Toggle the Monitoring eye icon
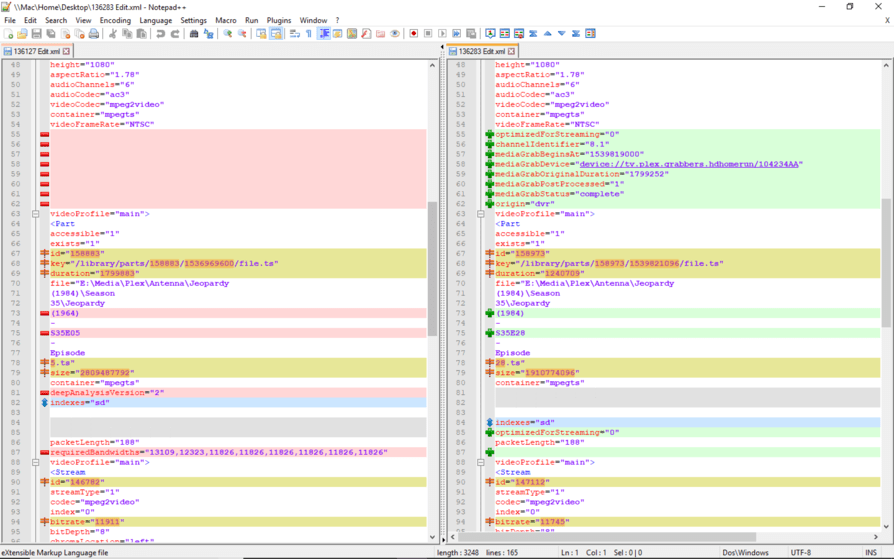Screen dimensions: 894x559 click(395, 34)
